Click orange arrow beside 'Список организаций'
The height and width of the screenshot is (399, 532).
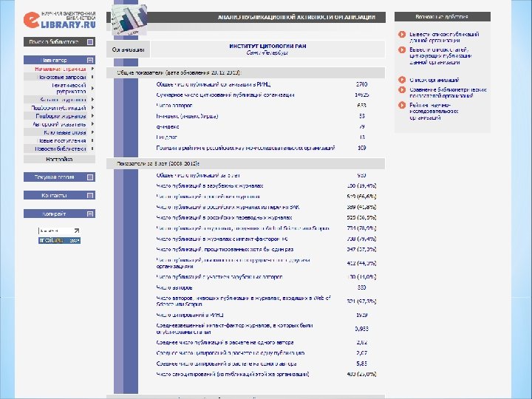pyautogui.click(x=402, y=80)
